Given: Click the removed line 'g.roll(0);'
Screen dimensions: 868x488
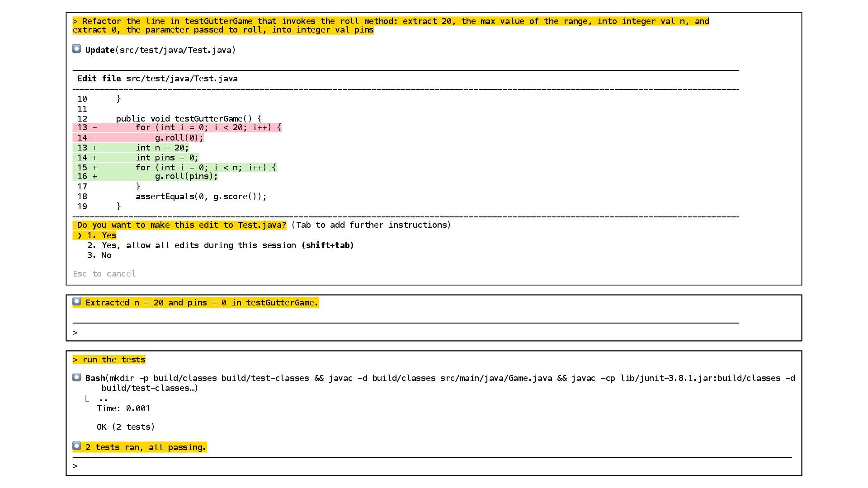Looking at the screenshot, I should 179,138.
